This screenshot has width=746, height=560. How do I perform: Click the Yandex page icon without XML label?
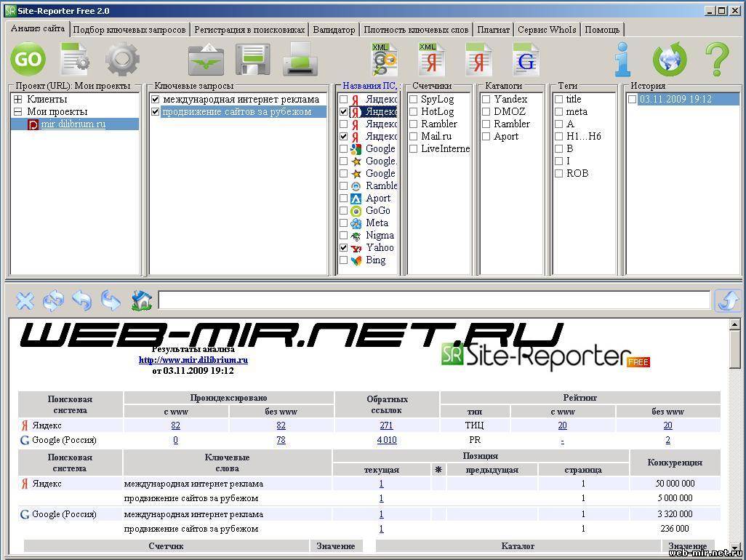pos(478,60)
